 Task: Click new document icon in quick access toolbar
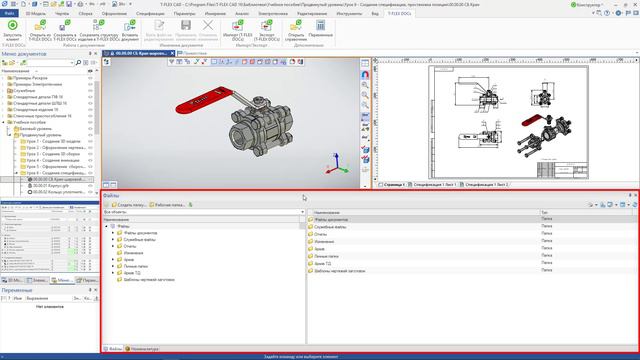pos(23,4)
